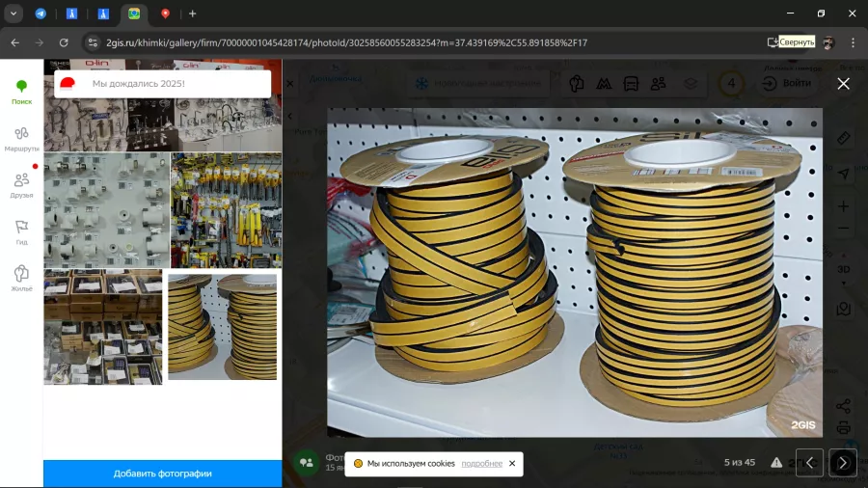Report the photo via warning triangle icon
Screen dimensions: 868x488
tap(776, 463)
